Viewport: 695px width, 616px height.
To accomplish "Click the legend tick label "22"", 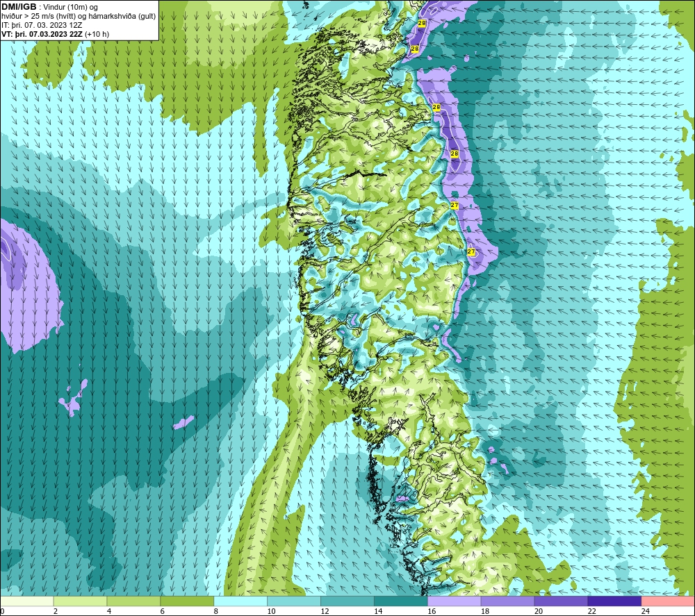I will pos(591,611).
